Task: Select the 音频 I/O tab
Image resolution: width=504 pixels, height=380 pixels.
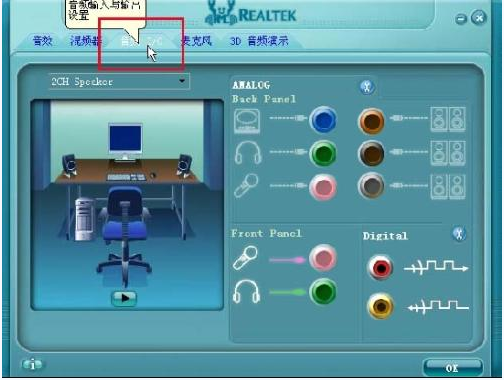Action: tap(142, 41)
